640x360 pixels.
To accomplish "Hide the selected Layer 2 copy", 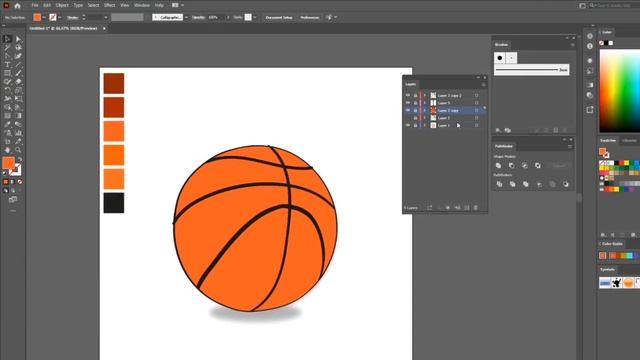I will [407, 110].
